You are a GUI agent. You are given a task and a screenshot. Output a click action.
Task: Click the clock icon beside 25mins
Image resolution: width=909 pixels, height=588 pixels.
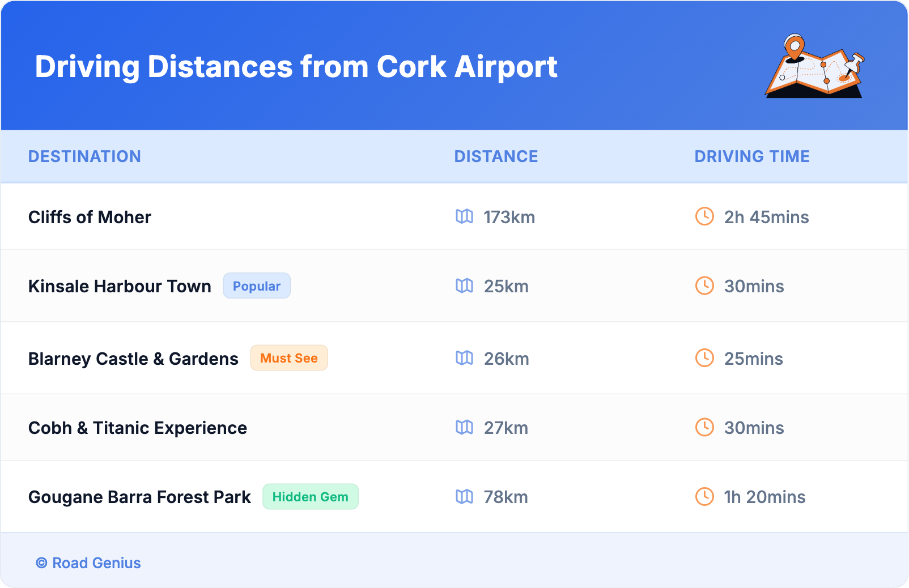pyautogui.click(x=704, y=358)
